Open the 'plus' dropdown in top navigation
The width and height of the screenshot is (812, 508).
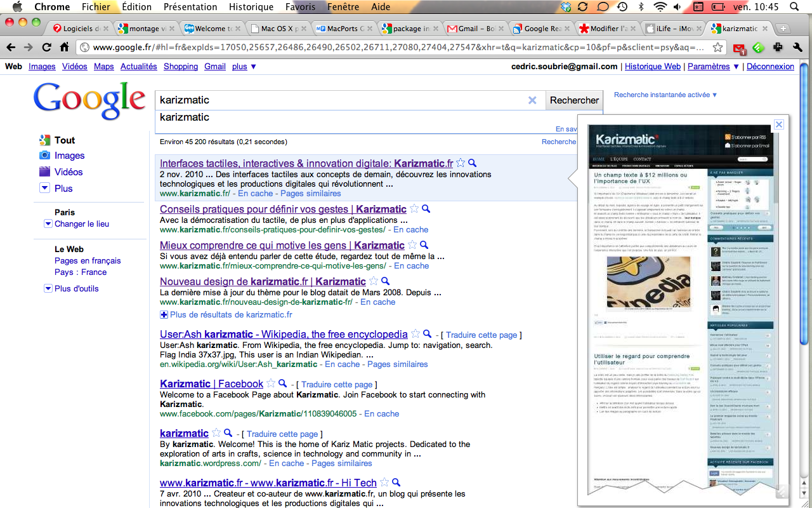pos(244,67)
